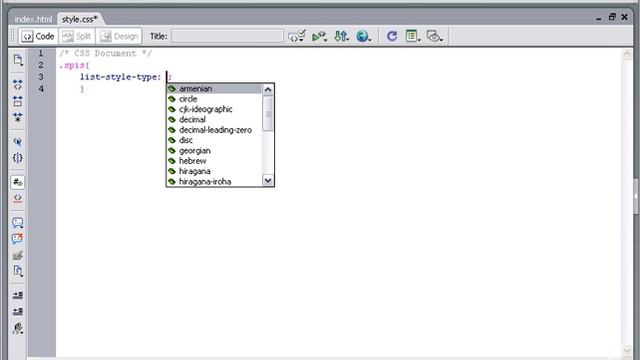Image resolution: width=640 pixels, height=360 pixels.
Task: Restore down the document window
Action: point(612,17)
